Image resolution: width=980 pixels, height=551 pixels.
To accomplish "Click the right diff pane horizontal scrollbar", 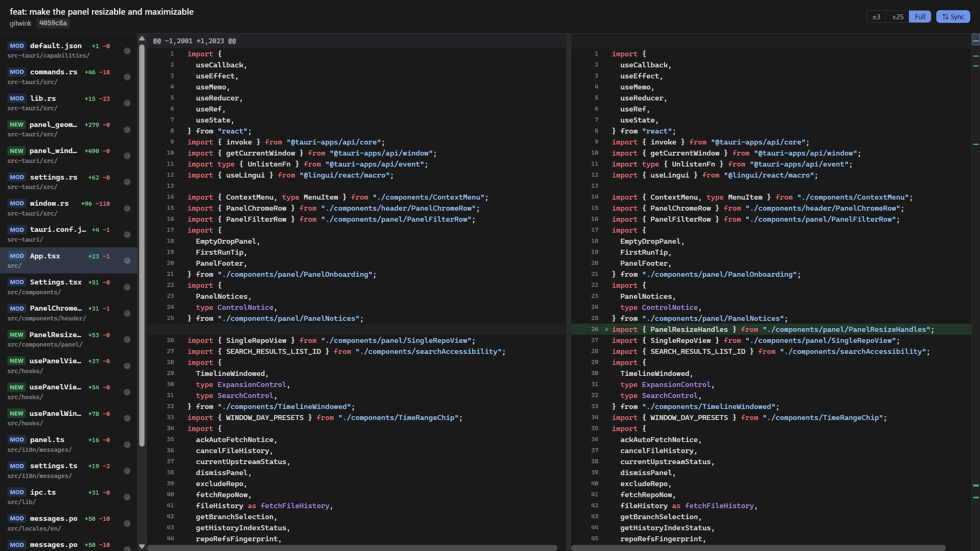I will click(x=758, y=548).
